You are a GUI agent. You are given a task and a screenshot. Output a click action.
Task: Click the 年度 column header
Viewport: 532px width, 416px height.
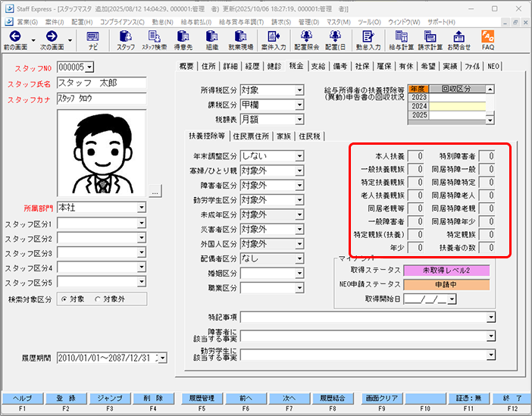coord(418,89)
